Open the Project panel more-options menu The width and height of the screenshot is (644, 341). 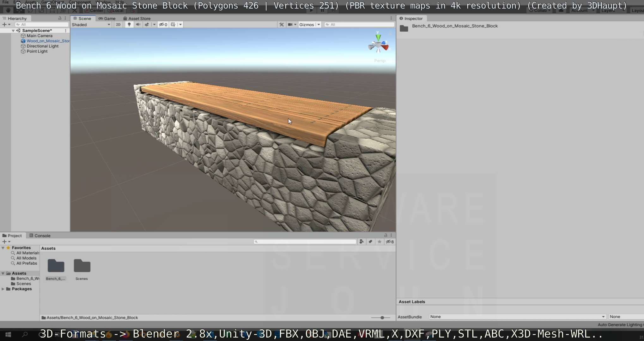pos(391,235)
